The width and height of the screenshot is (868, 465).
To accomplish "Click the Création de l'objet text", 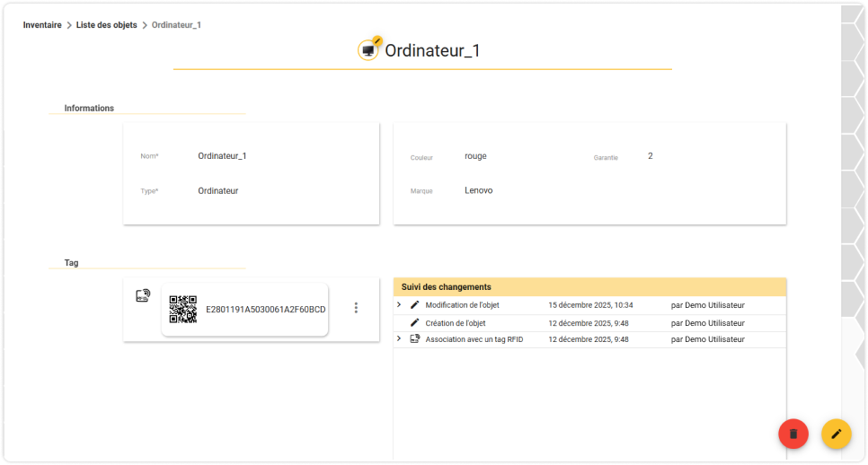I will (x=455, y=323).
